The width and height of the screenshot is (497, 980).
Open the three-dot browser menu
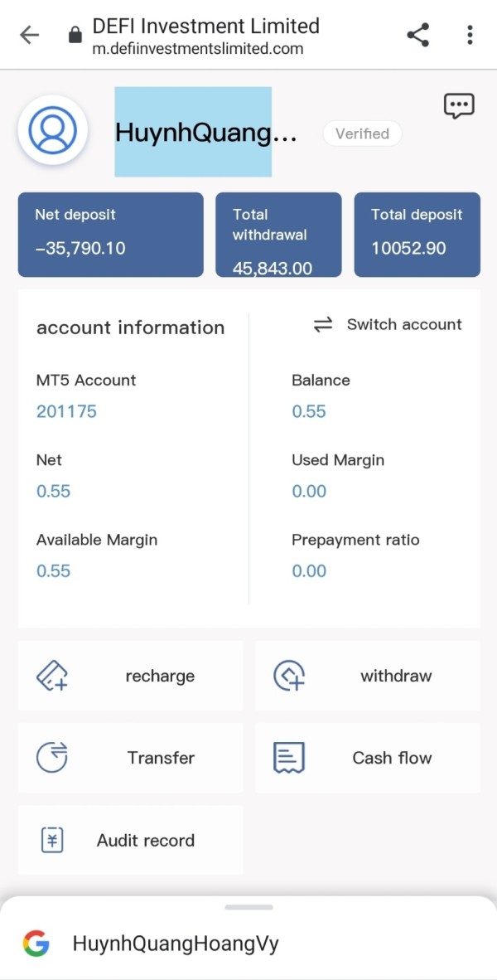coord(470,34)
